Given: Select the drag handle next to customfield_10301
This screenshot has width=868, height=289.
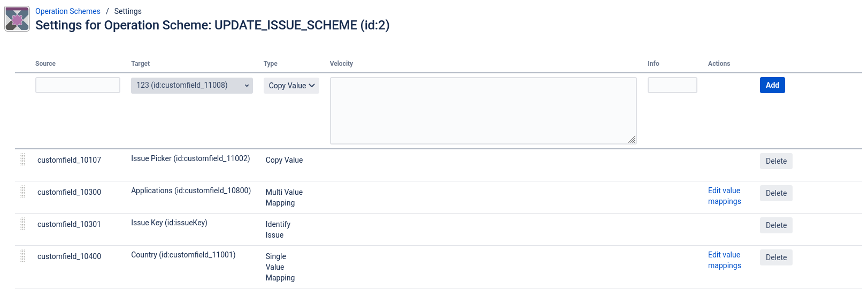Looking at the screenshot, I should [x=22, y=224].
